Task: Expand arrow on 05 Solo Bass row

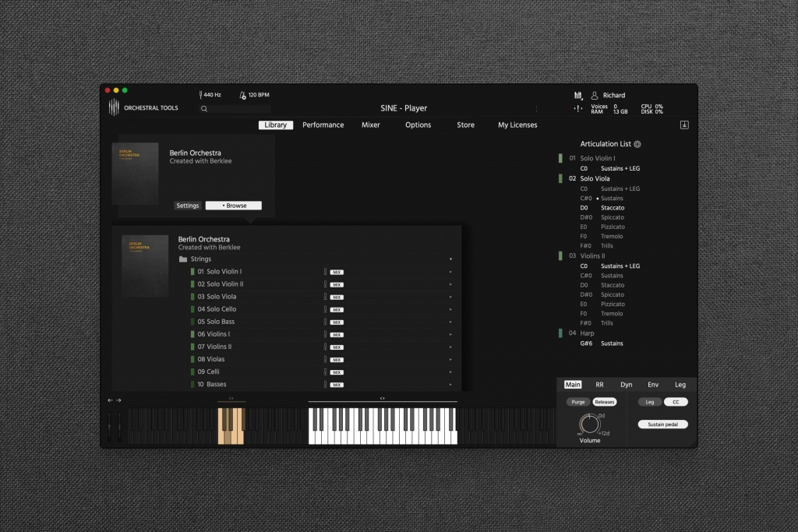Action: [450, 322]
